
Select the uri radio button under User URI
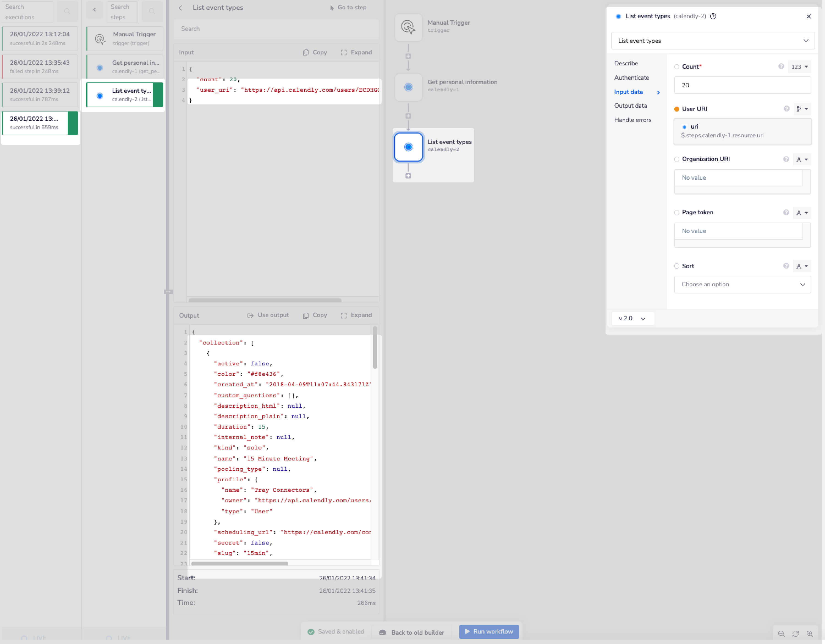684,127
